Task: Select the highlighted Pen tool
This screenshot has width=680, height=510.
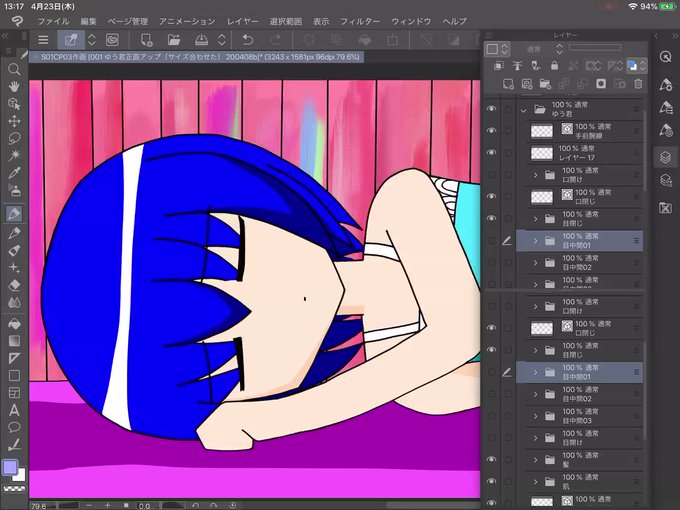Action: tap(14, 213)
